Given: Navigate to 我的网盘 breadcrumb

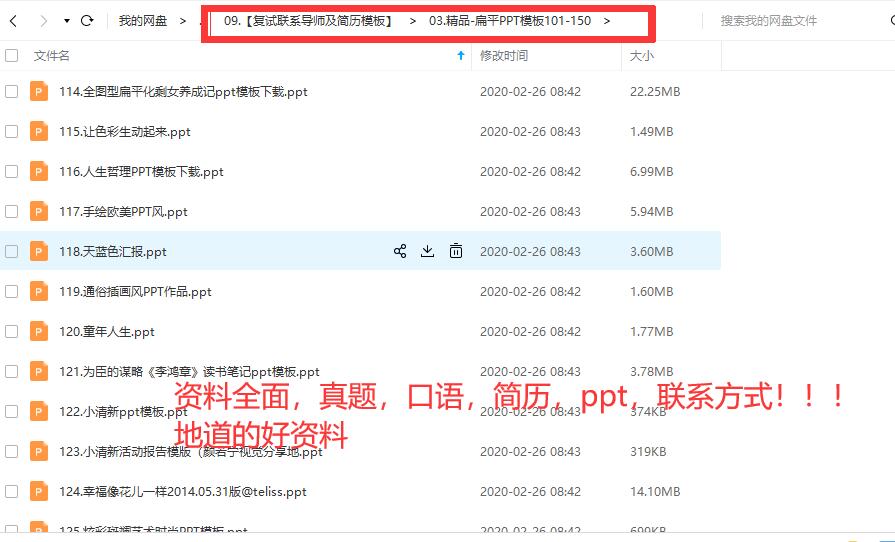Looking at the screenshot, I should 143,21.
